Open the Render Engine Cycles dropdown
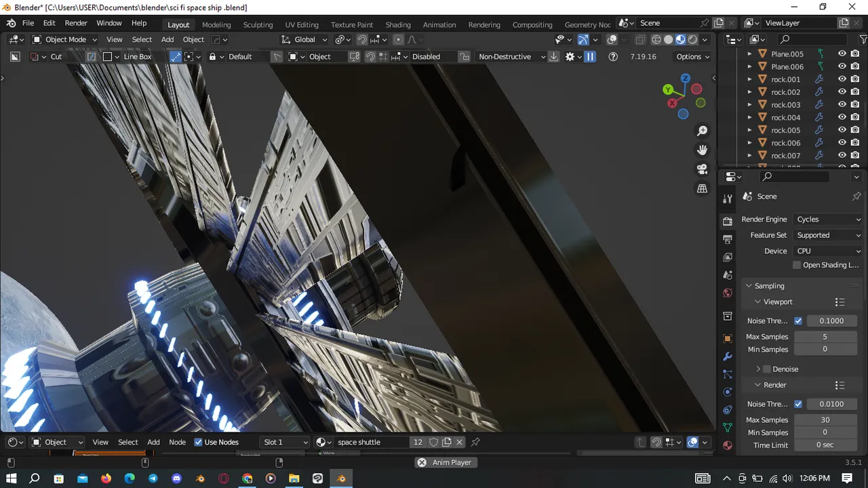 tap(828, 220)
